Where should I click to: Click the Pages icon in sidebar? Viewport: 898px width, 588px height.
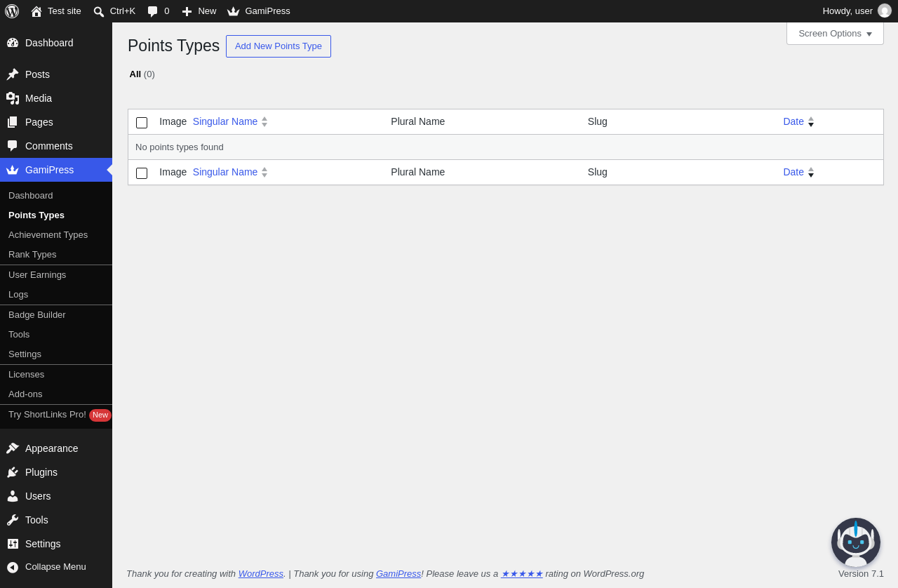[13, 122]
